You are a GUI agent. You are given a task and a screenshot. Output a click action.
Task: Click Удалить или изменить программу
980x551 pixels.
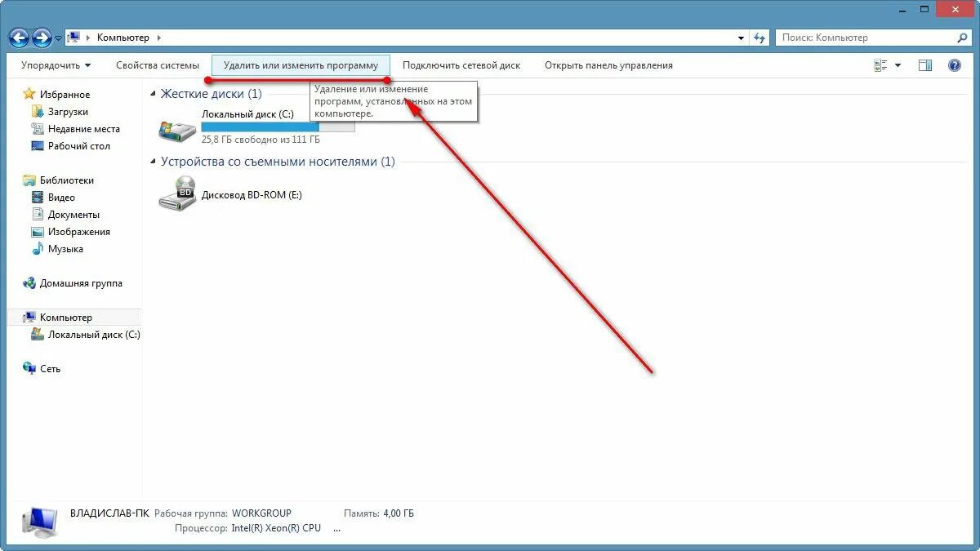pos(301,65)
